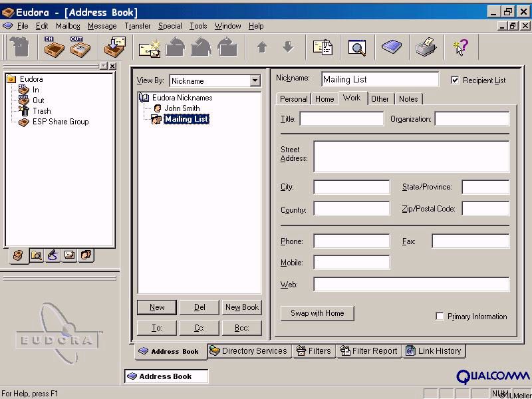Switch to the Notes tab
Viewport: 532px width, 399px height.
pyautogui.click(x=408, y=98)
